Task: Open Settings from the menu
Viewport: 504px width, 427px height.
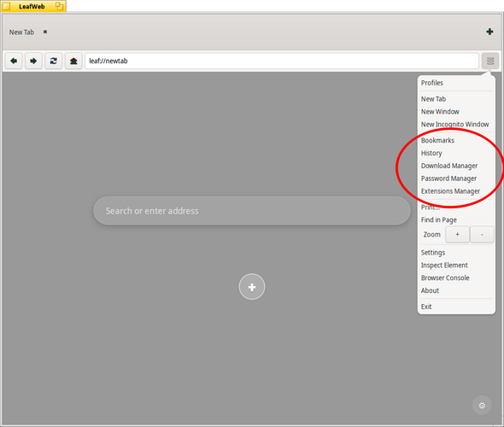Action: [x=456, y=253]
